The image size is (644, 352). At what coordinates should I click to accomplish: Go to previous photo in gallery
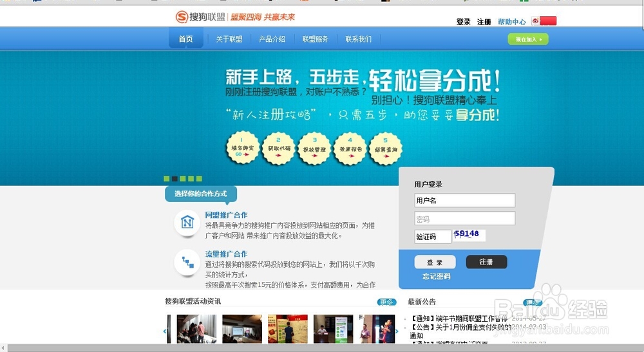pyautogui.click(x=165, y=331)
